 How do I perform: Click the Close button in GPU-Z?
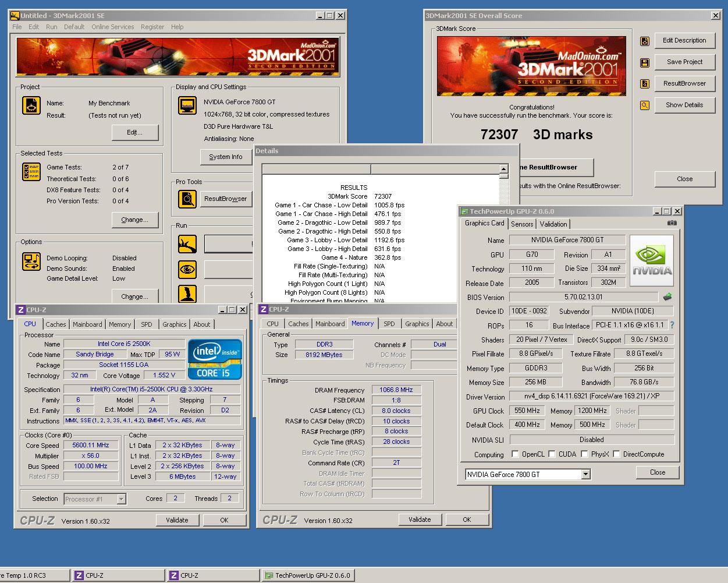(x=658, y=472)
